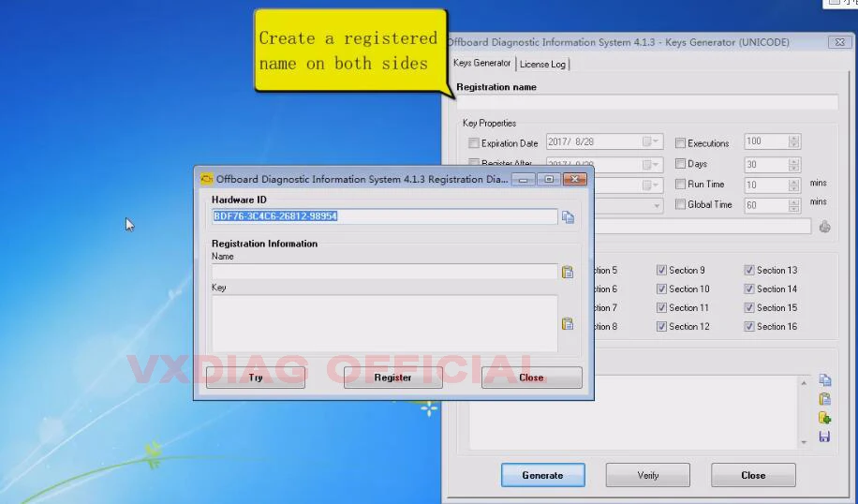Click the Hardware ID field
The width and height of the screenshot is (858, 504).
(x=385, y=216)
